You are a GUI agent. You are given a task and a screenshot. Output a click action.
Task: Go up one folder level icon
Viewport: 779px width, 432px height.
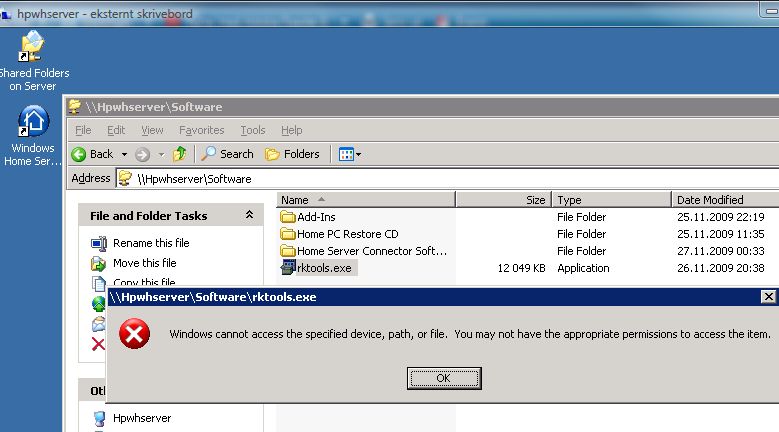180,154
